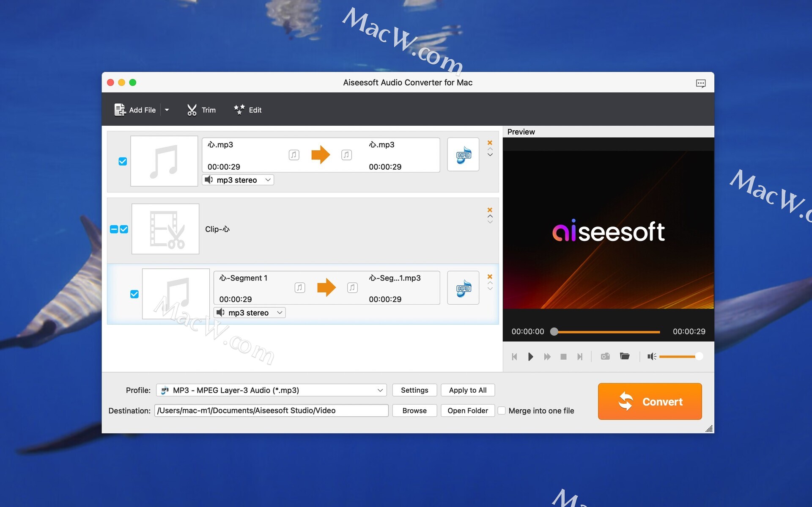Click the Convert button
Viewport: 812px width, 507px height.
650,401
